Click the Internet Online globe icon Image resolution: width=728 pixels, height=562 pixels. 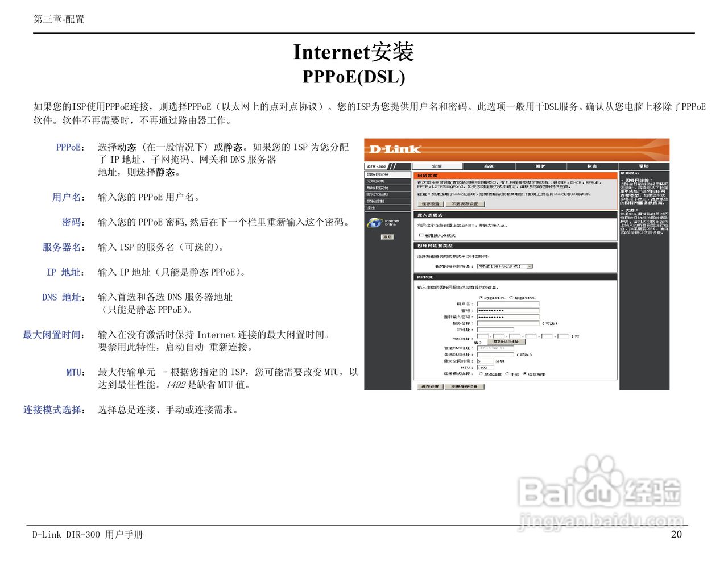click(x=375, y=223)
